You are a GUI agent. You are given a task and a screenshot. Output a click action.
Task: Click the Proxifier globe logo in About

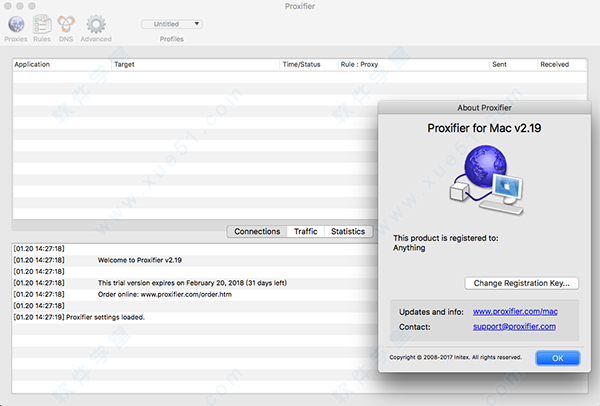pos(486,179)
